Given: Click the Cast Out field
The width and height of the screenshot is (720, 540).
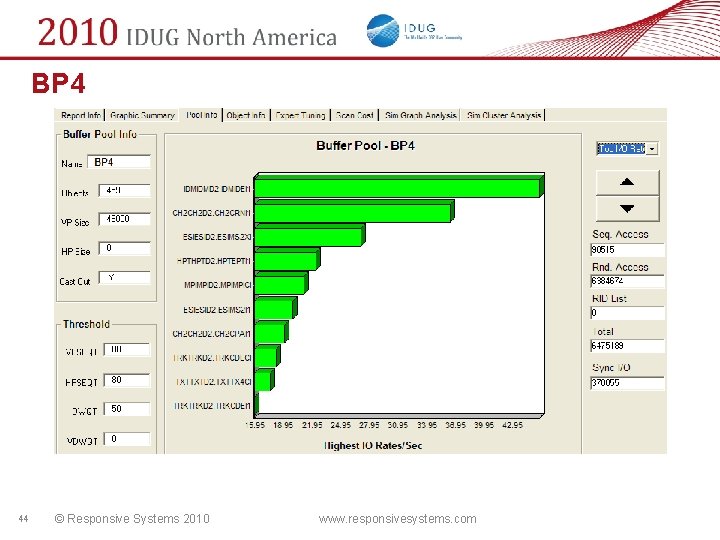Looking at the screenshot, I should pos(124,278).
